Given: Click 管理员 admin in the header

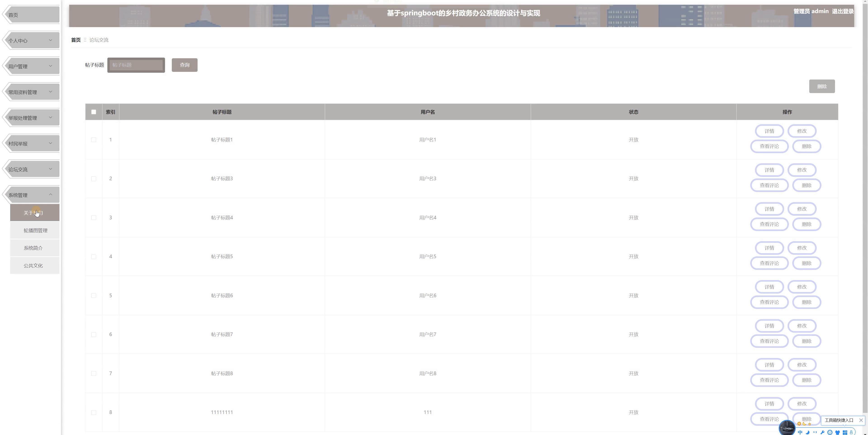Looking at the screenshot, I should coord(811,11).
